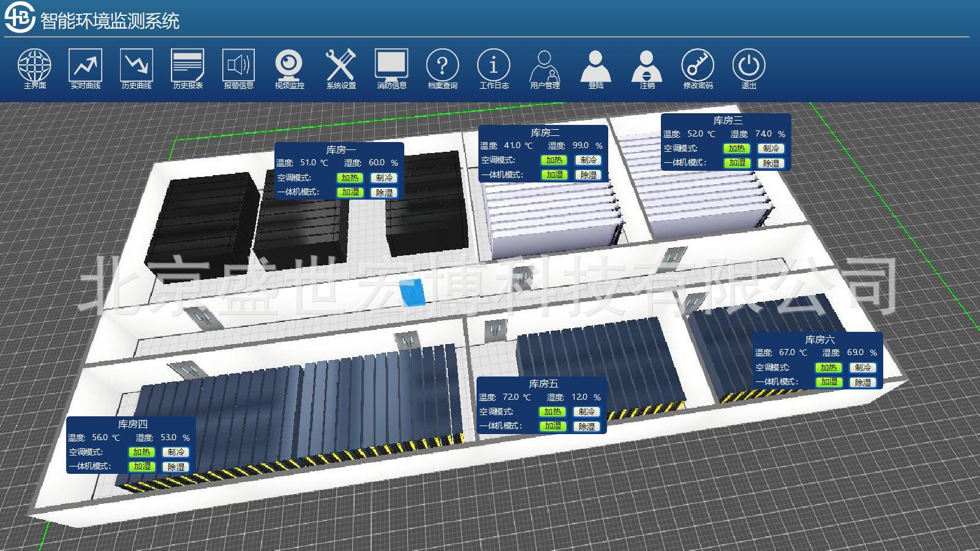The height and width of the screenshot is (551, 980).
Task: Click 库房五 humidity value 12.0
Action: coord(579,397)
